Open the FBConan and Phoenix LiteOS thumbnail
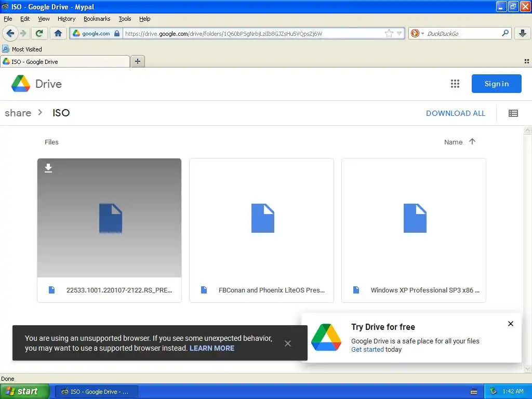The width and height of the screenshot is (532, 399). 262,218
